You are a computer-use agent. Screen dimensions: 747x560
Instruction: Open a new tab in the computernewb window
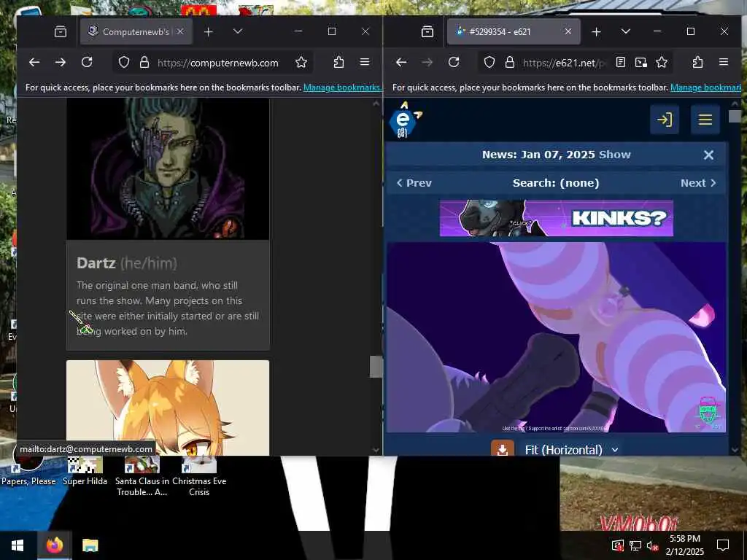(x=208, y=32)
